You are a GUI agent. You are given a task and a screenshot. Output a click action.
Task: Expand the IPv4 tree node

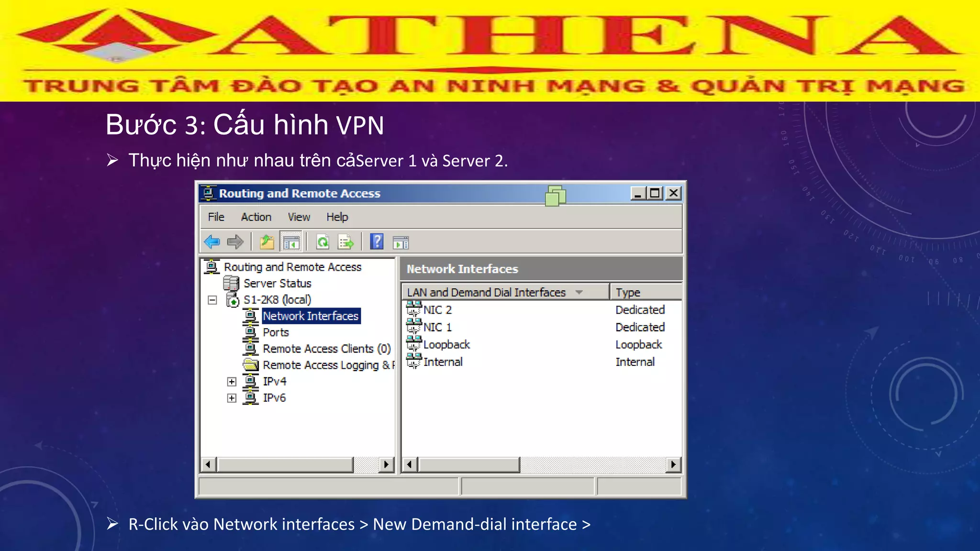(232, 382)
